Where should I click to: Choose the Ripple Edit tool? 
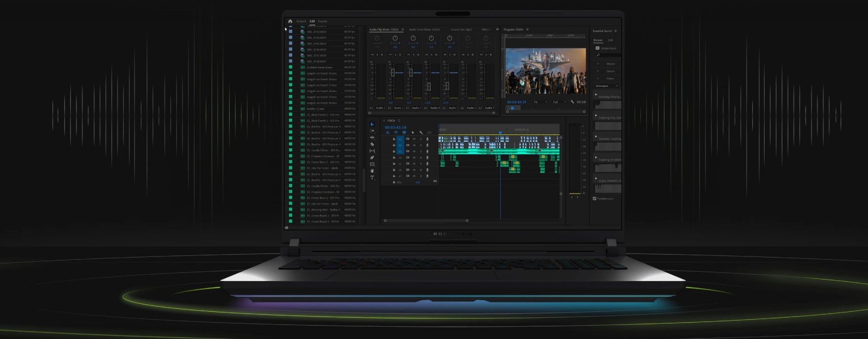372,137
